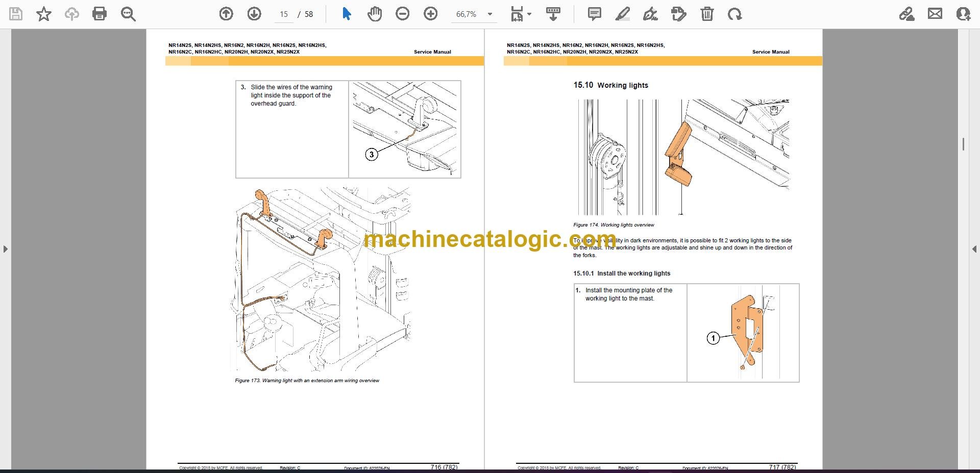Screen dimensions: 980x473
Task: Click heading 15.10 Working lights
Action: [610, 85]
